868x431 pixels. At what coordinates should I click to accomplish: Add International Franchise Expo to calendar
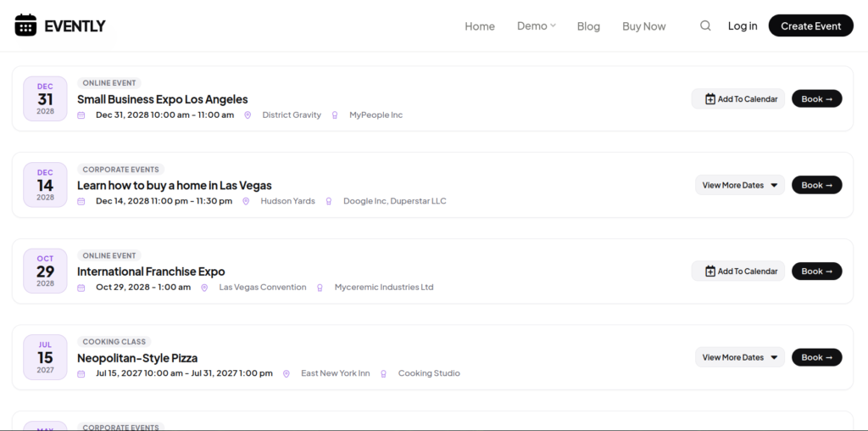tap(738, 271)
